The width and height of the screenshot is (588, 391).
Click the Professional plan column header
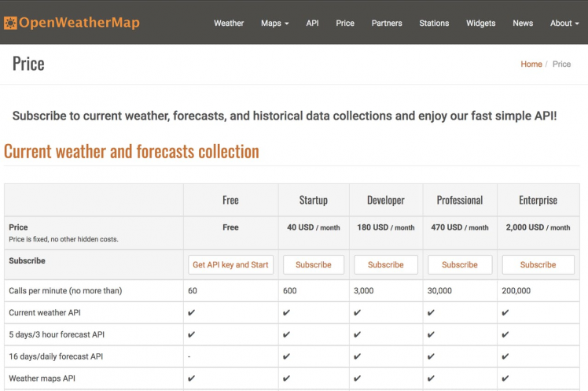460,200
